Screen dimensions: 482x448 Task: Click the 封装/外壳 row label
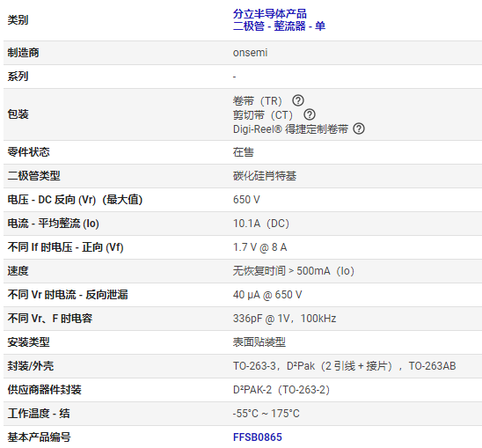pos(31,366)
